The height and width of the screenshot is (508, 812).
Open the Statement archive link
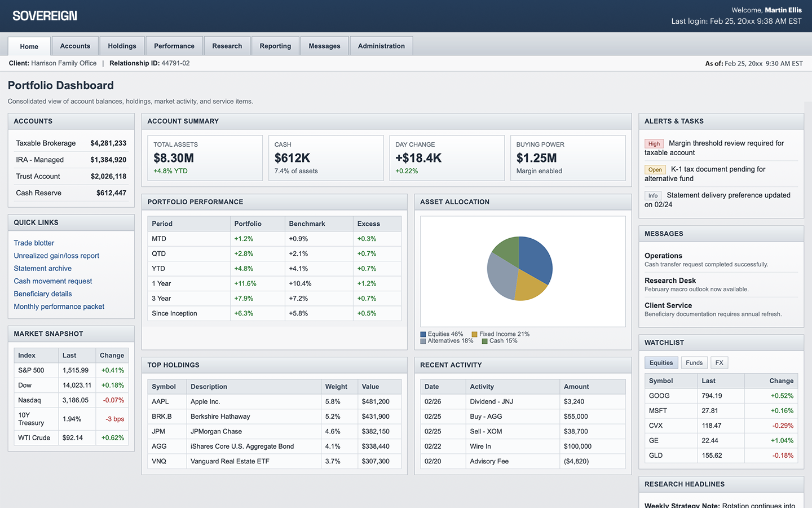[x=43, y=269]
